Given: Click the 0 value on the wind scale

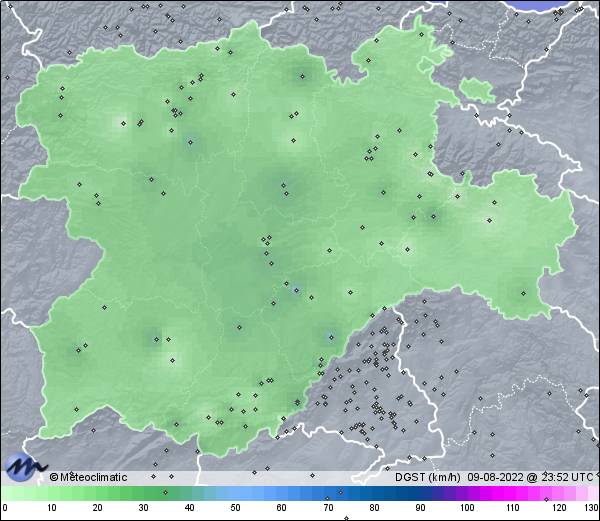Looking at the screenshot, I should [5, 508].
